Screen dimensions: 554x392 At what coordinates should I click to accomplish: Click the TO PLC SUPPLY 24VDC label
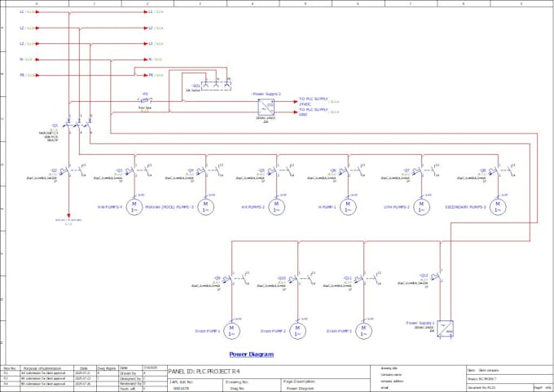point(314,101)
